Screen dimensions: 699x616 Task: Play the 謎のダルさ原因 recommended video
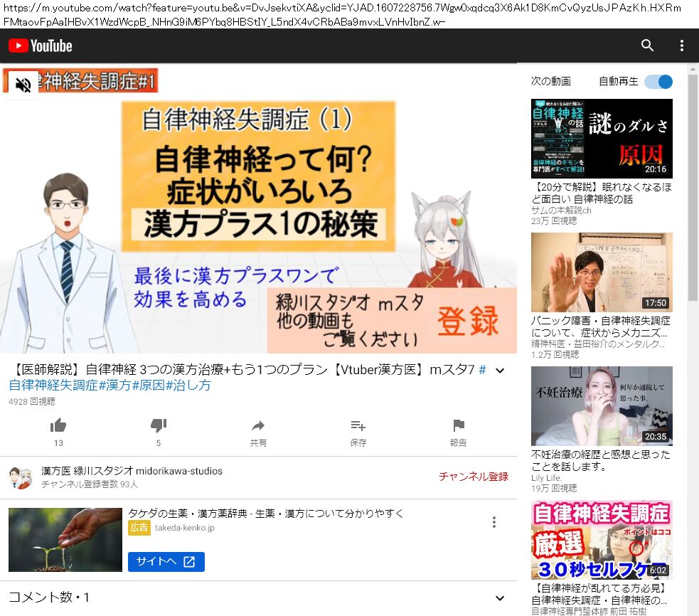coord(602,138)
